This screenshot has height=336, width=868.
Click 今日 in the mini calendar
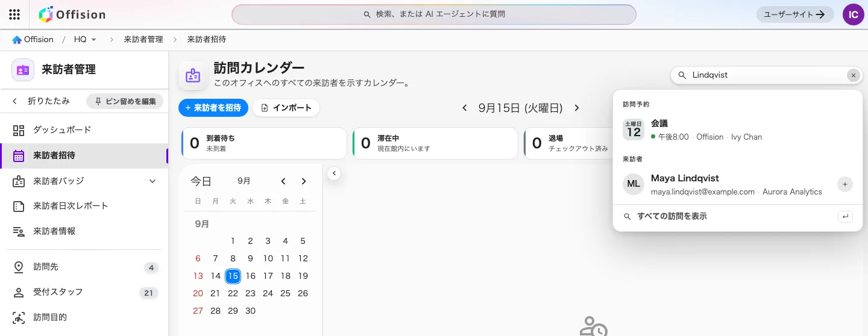[x=201, y=181]
